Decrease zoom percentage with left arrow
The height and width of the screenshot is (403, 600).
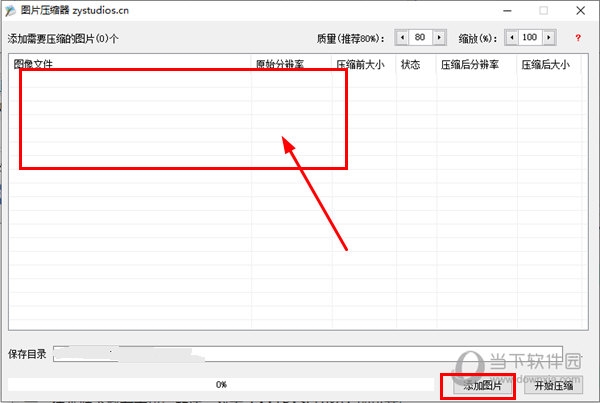512,38
